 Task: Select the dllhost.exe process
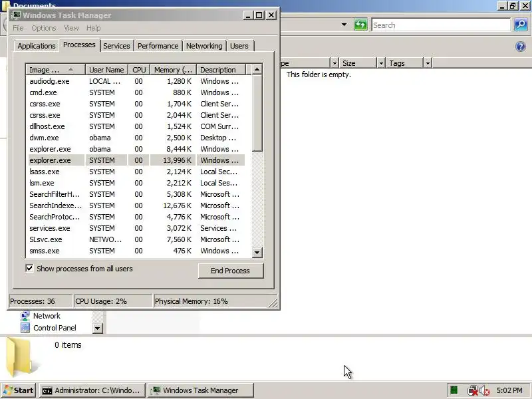tap(136, 126)
